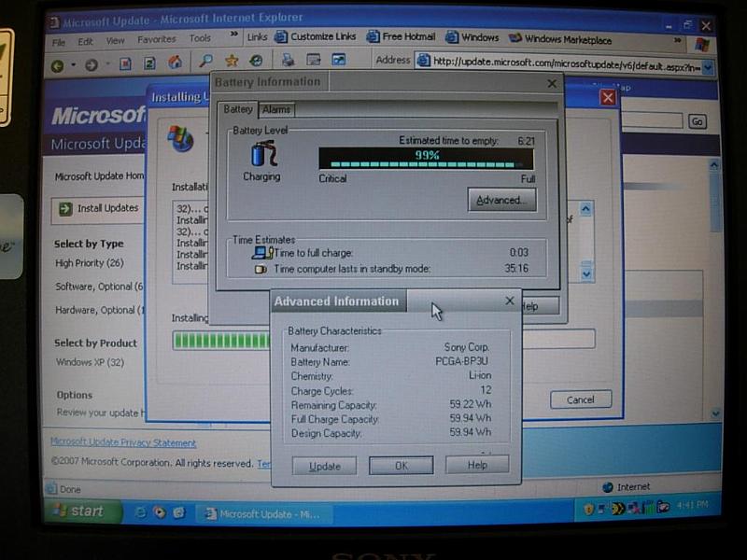
Task: Open History icon in IE toolbar
Action: [x=256, y=60]
